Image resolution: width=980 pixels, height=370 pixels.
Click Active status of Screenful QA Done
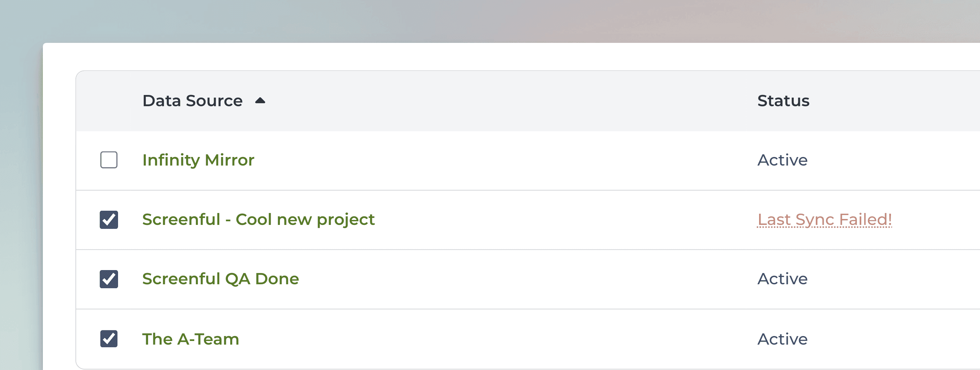(782, 279)
